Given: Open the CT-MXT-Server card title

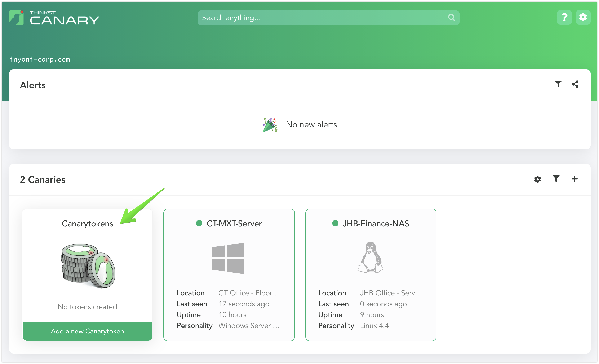Looking at the screenshot, I should pos(234,224).
